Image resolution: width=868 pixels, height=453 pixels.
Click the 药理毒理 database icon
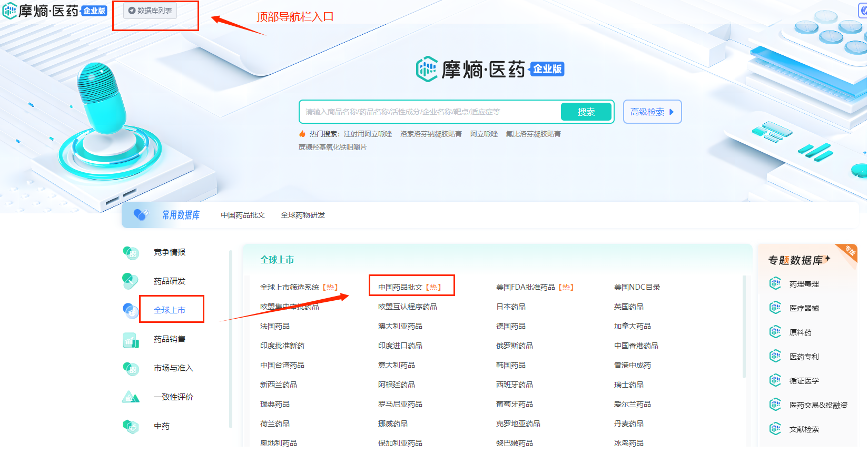[775, 284]
